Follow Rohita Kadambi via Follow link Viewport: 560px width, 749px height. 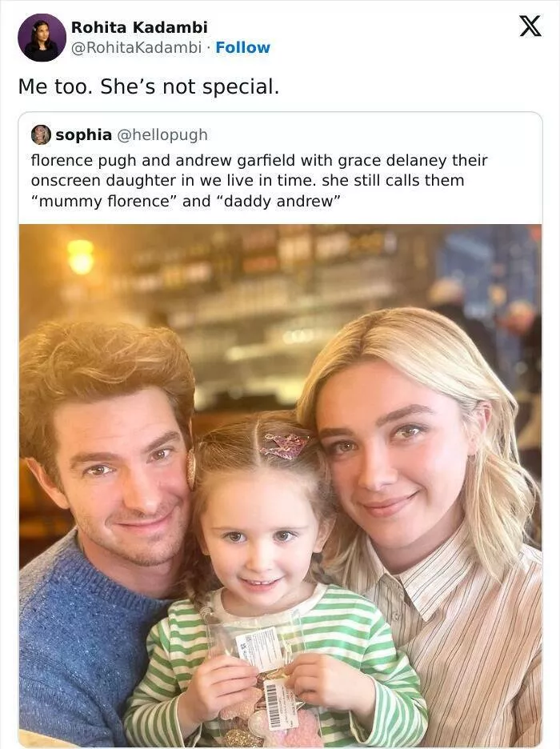[x=242, y=47]
